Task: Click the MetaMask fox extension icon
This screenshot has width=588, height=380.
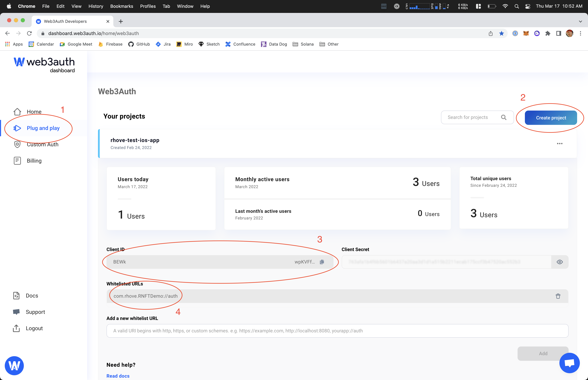Action: pos(526,33)
